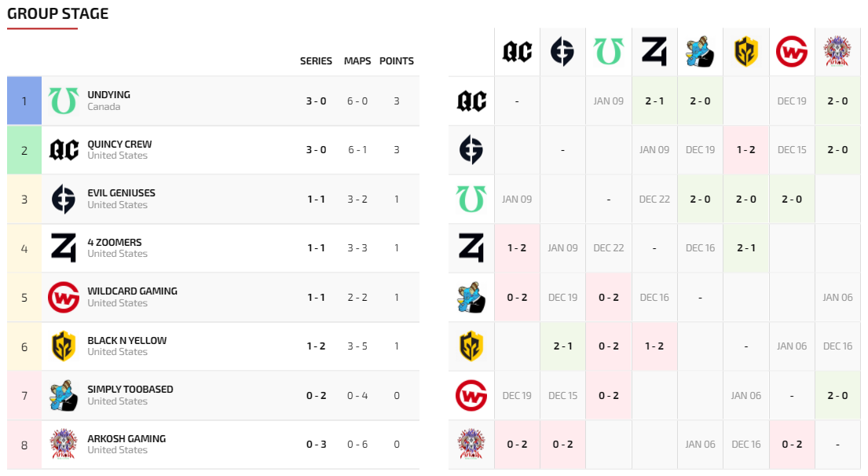Open the UNDYING team name link
The image size is (868, 476).
click(109, 95)
